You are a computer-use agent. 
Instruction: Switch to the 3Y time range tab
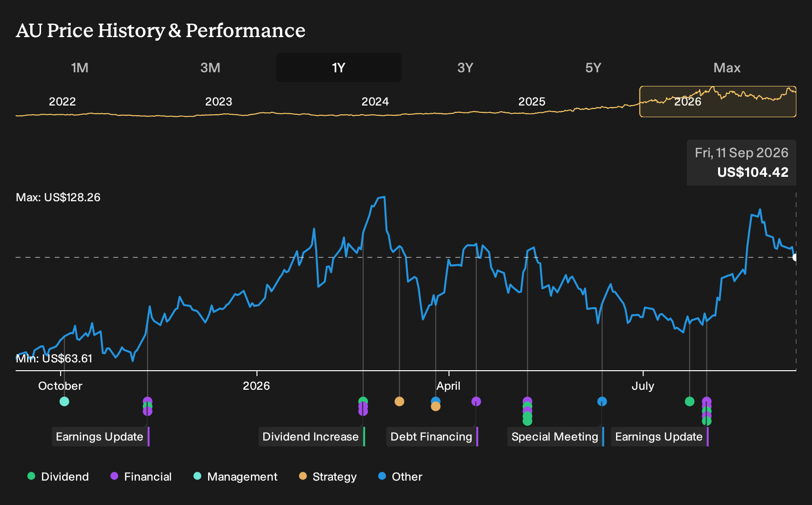point(465,67)
